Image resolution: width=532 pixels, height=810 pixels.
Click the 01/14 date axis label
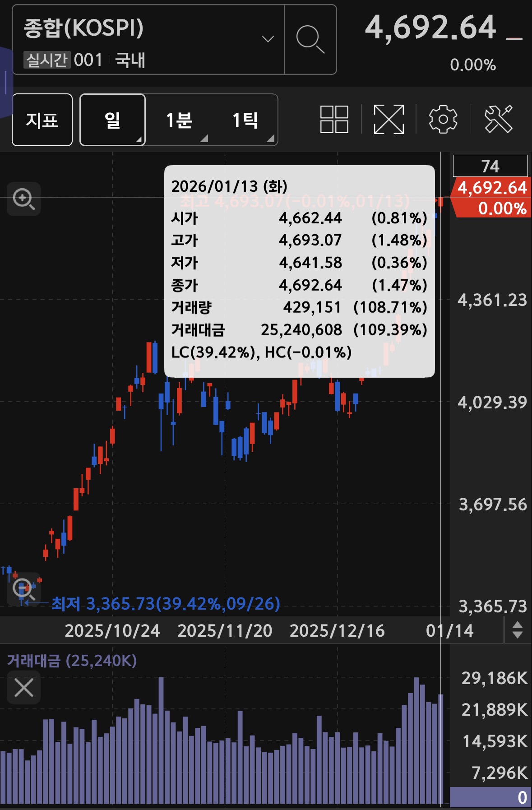[x=450, y=630]
